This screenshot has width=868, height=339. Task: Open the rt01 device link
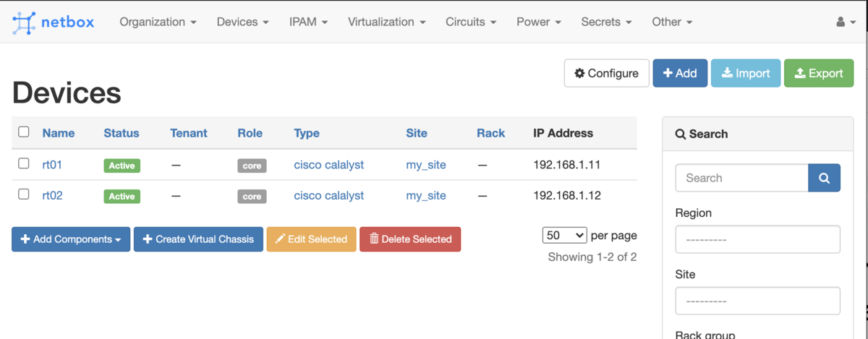[52, 165]
